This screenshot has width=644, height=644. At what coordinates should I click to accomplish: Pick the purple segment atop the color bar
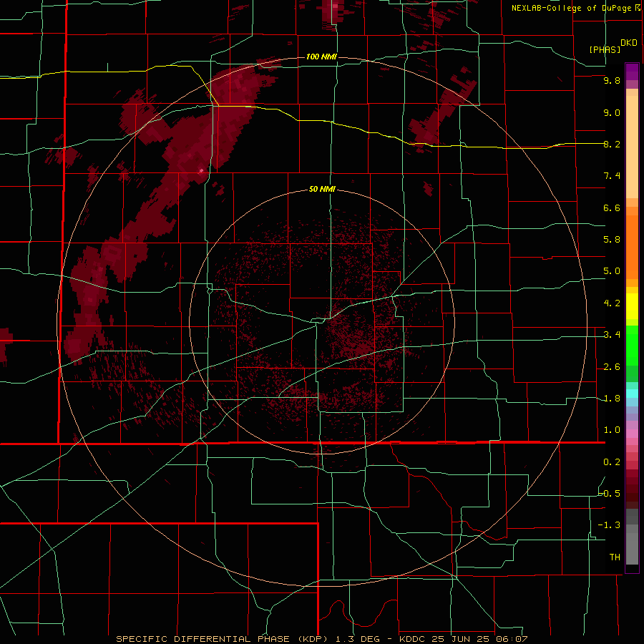tap(632, 72)
